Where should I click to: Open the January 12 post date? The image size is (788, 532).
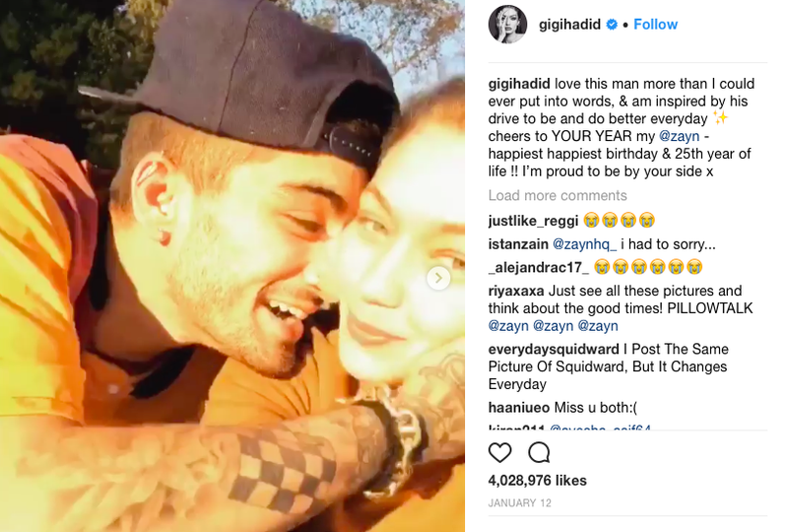coord(520,502)
